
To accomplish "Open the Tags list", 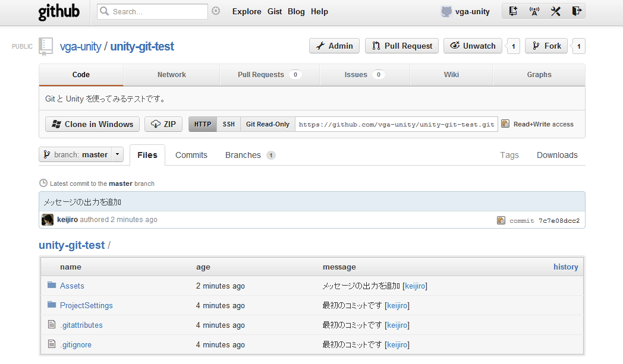I will click(x=509, y=155).
